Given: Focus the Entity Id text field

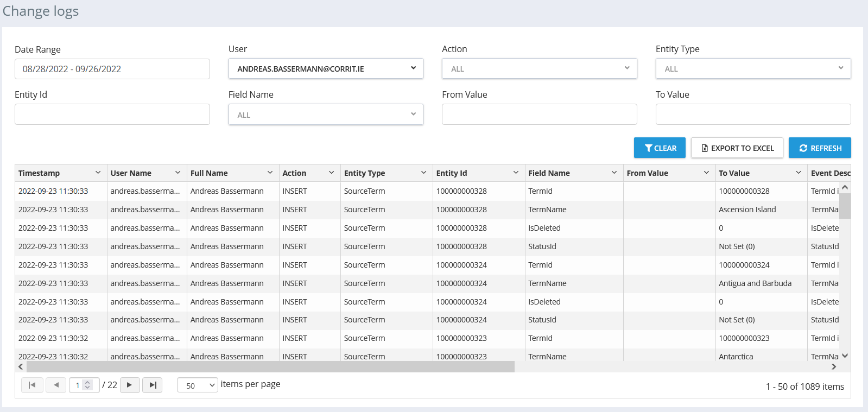Looking at the screenshot, I should (x=112, y=115).
